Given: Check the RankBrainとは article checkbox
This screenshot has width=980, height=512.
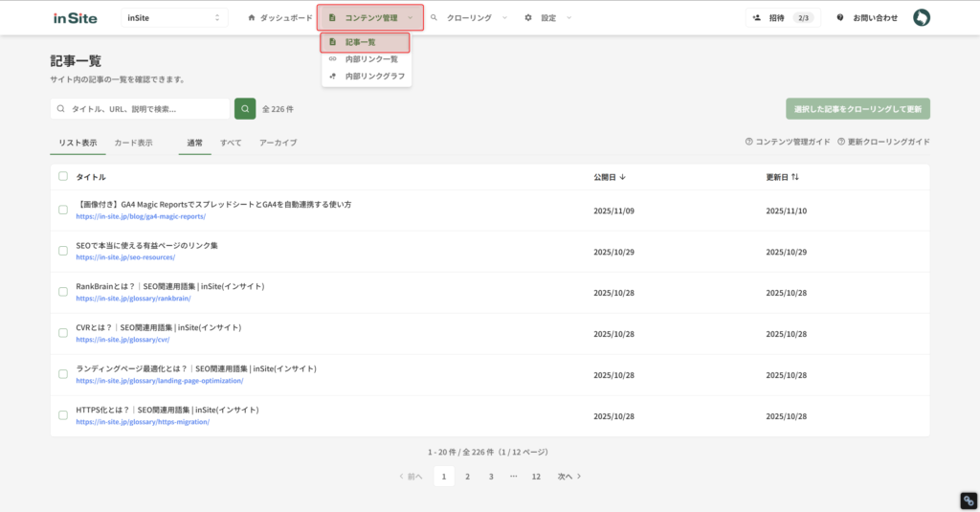Looking at the screenshot, I should pyautogui.click(x=63, y=292).
